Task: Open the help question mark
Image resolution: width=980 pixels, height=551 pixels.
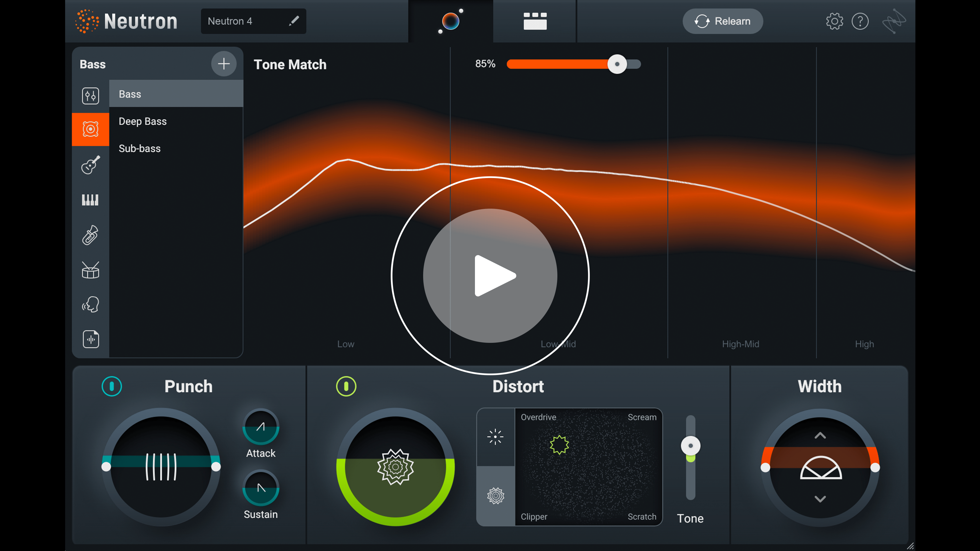Action: 860,21
